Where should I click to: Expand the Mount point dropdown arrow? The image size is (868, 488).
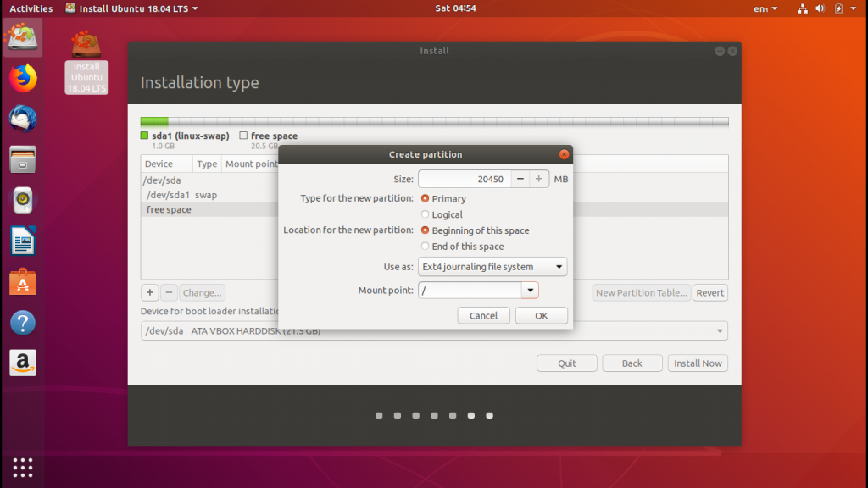click(530, 290)
